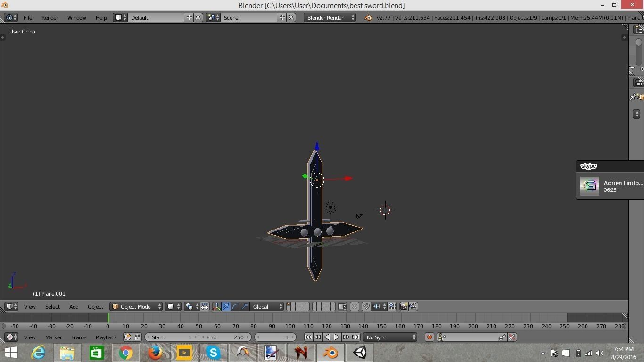Click the Blender logo splash icon
The width and height of the screenshot is (644, 362).
(x=368, y=17)
